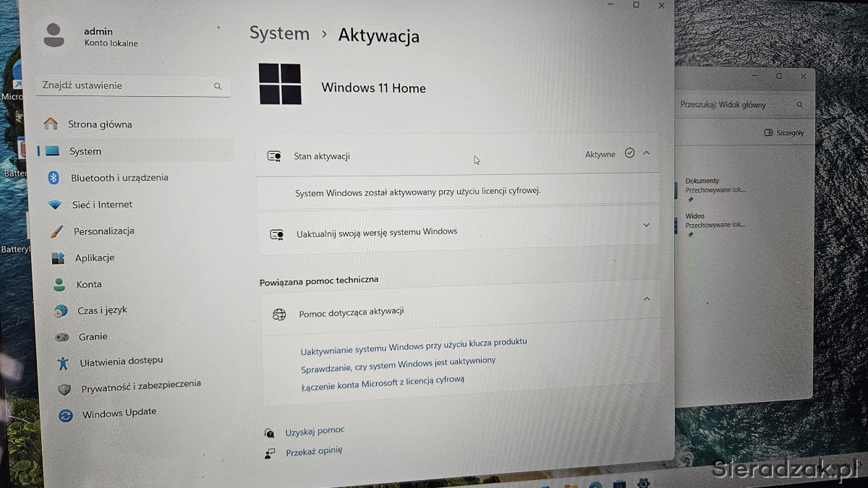Open Ułatwienia dostępu settings
The image size is (868, 488).
(121, 361)
